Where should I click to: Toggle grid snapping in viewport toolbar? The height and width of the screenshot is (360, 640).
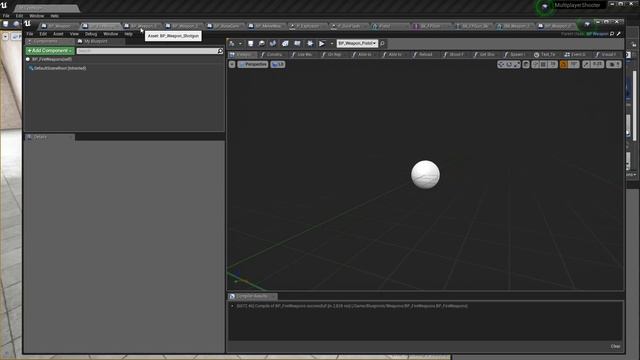coord(544,64)
